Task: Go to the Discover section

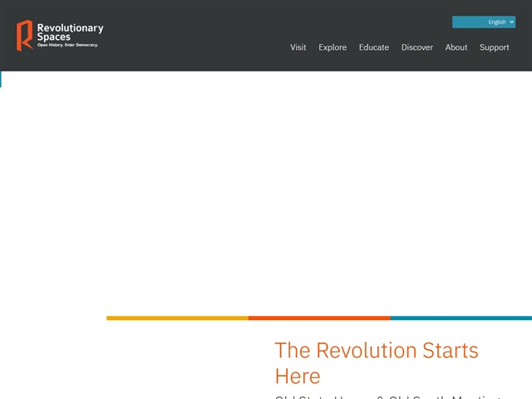Action: click(x=416, y=47)
